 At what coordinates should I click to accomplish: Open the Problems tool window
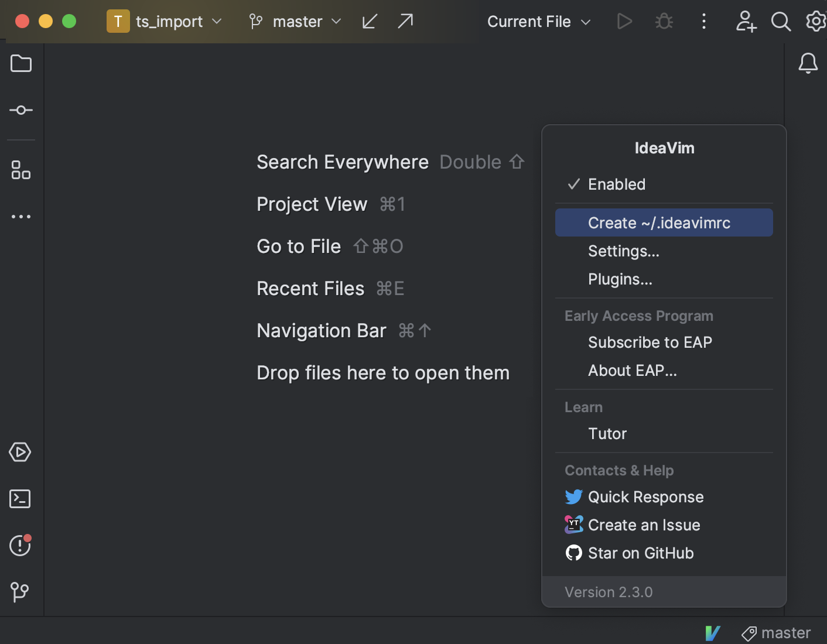[20, 545]
